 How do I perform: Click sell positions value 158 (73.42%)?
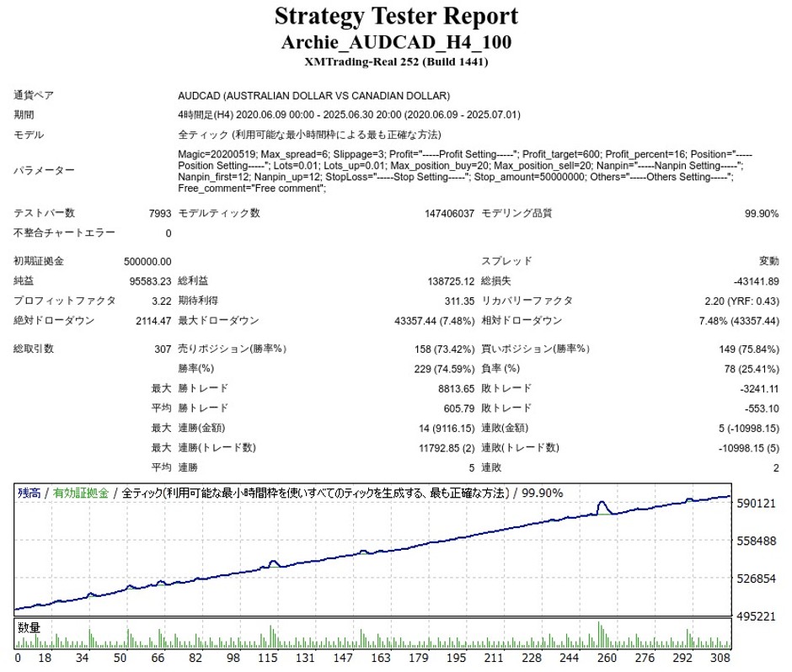coord(445,349)
